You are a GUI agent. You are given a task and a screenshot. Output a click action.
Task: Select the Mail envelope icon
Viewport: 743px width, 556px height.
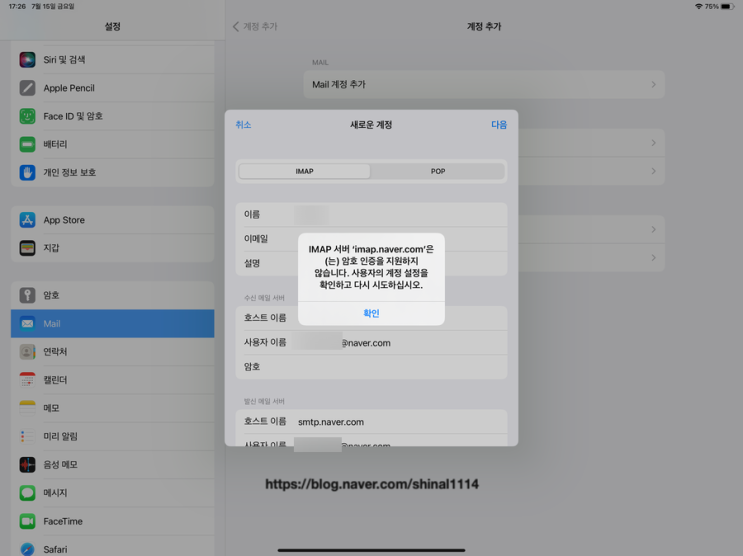pos(27,323)
